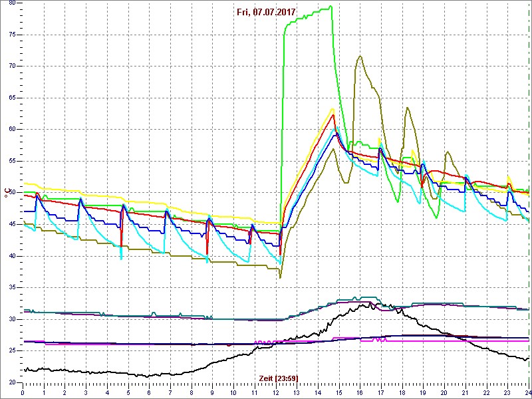Select the 25 value on temperature axis
The image size is (532, 399).
(13, 351)
